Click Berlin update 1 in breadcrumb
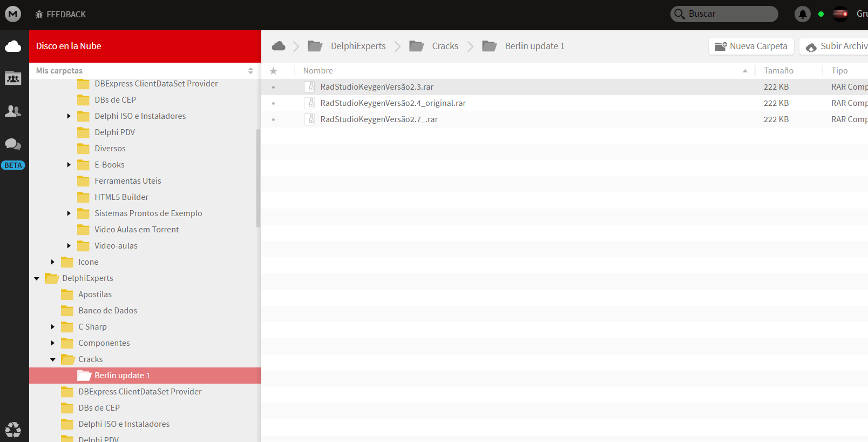The height and width of the screenshot is (442, 868). pos(534,46)
